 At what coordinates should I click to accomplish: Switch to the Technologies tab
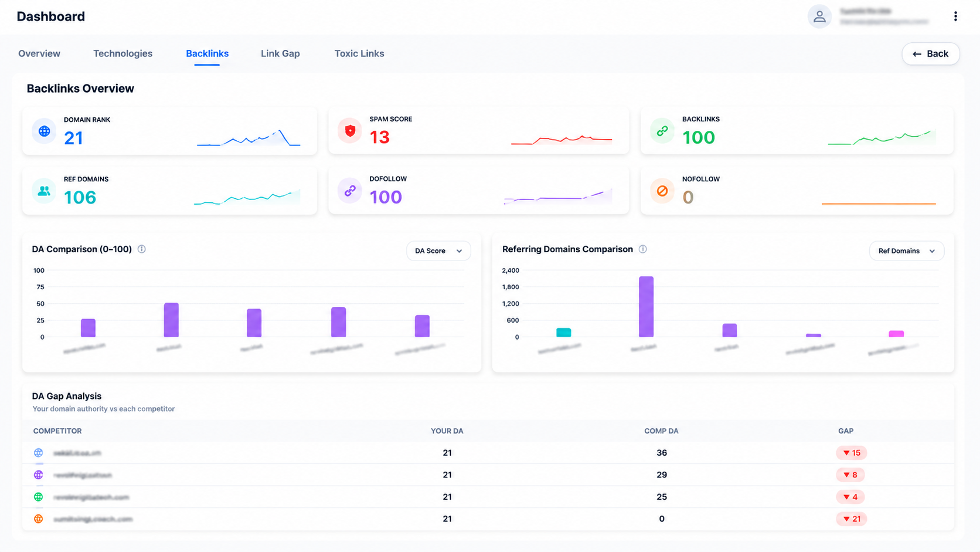pyautogui.click(x=122, y=53)
